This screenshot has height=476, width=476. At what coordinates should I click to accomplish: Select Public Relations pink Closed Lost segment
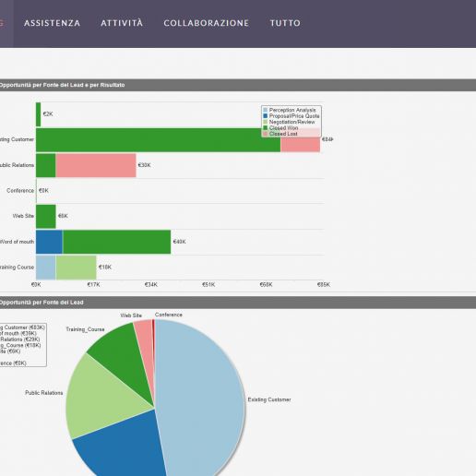[96, 165]
